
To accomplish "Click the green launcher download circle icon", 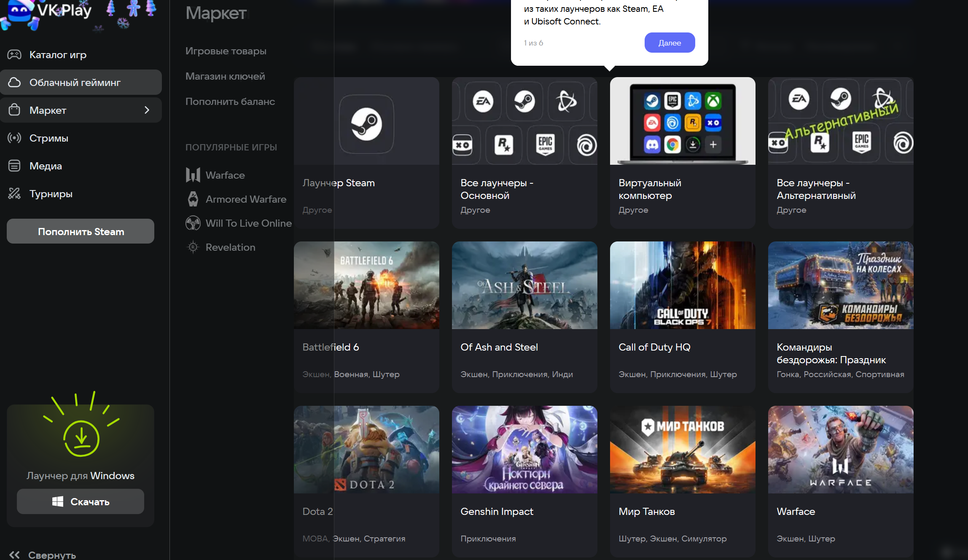I will [x=81, y=438].
